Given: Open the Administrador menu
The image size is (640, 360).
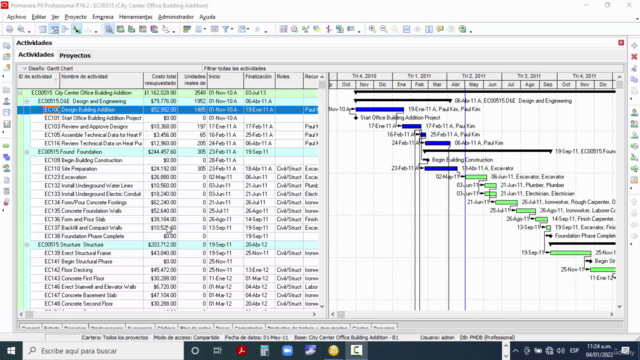Looking at the screenshot, I should click(176, 17).
